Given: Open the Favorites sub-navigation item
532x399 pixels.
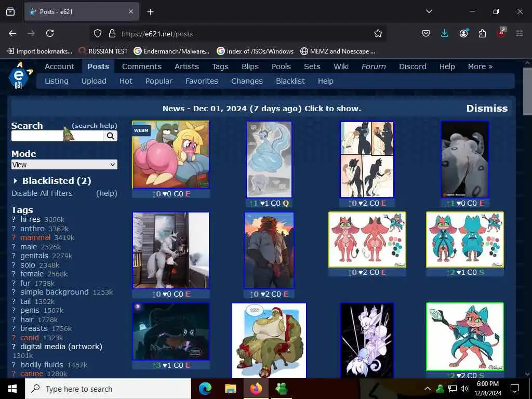Looking at the screenshot, I should pos(202,81).
